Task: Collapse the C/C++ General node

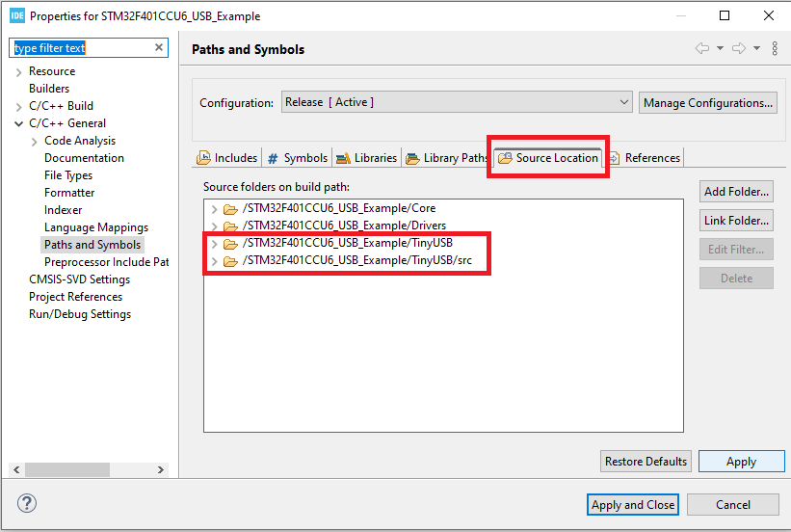Action: pos(19,123)
